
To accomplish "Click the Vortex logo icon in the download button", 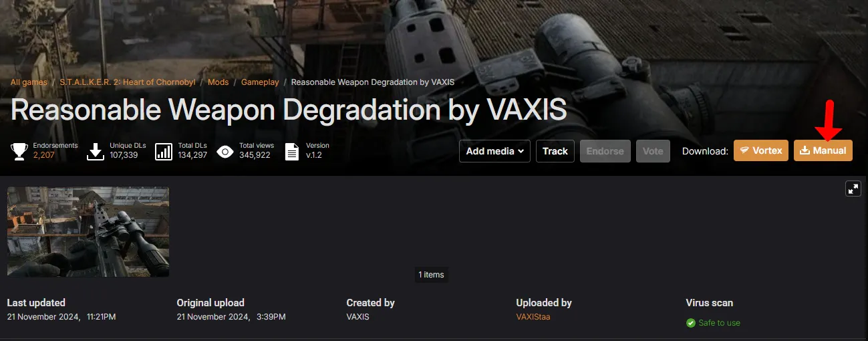I will pyautogui.click(x=744, y=151).
